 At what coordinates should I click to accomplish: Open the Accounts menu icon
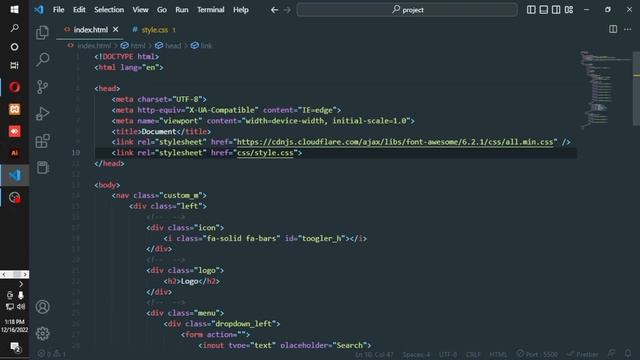42,307
